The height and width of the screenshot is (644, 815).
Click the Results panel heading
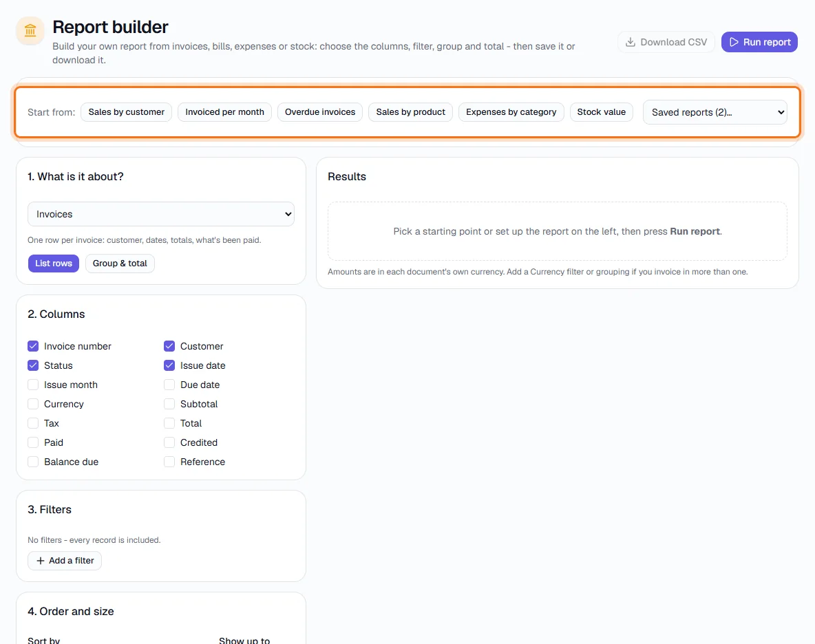[x=347, y=177]
